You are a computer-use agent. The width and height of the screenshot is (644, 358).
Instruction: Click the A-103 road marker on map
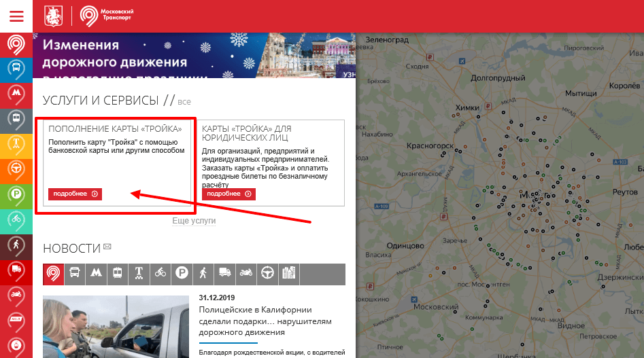pyautogui.click(x=620, y=162)
